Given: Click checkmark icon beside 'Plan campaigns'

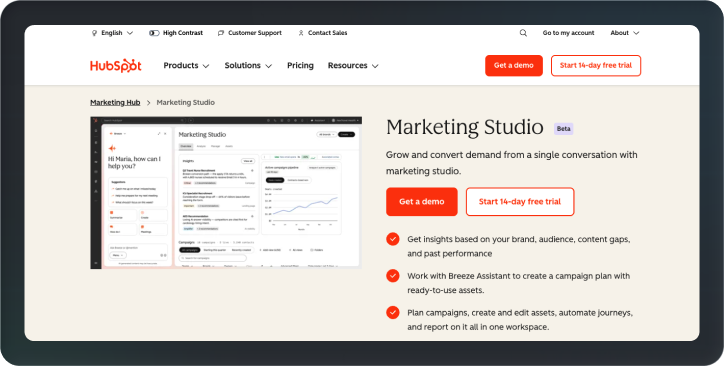Looking at the screenshot, I should click(x=392, y=312).
